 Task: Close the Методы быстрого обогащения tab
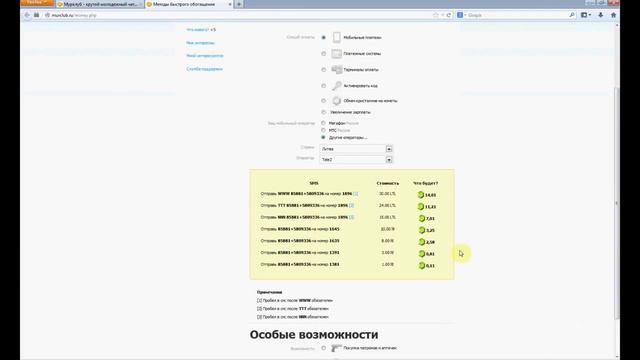(230, 4)
